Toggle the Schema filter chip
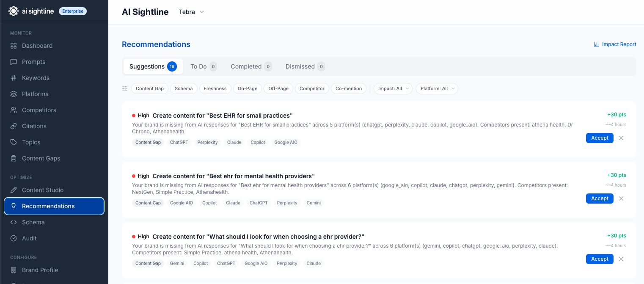644x284 pixels. [x=184, y=88]
